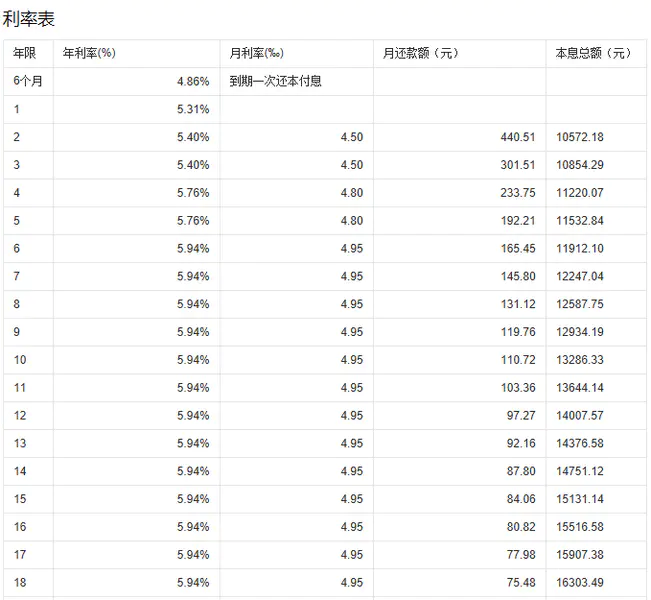This screenshot has height=600, width=651.
Task: Select the 年限 column header
Action: 24,53
